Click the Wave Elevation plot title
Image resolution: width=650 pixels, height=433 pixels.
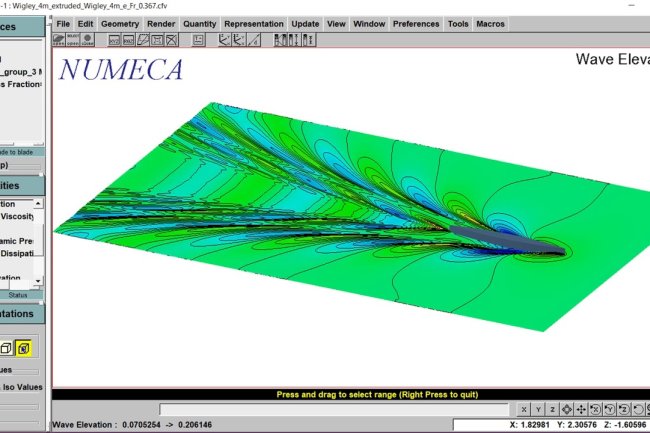coord(613,59)
